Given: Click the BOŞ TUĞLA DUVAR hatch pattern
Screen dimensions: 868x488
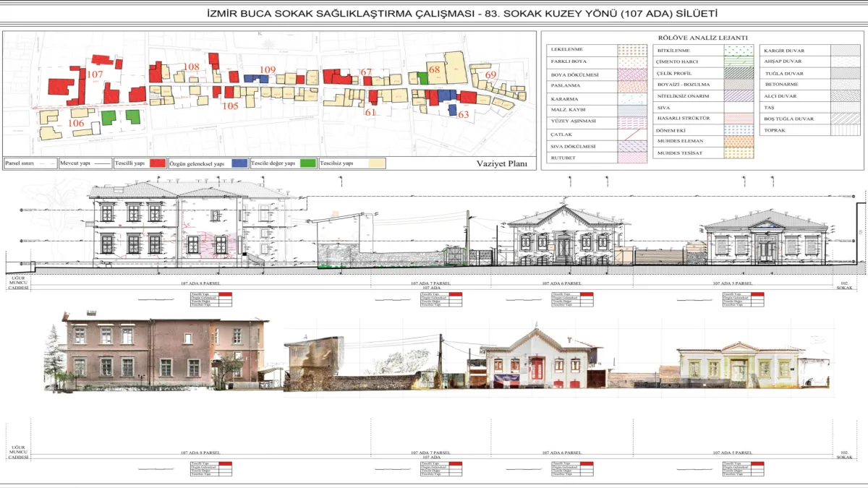Looking at the screenshot, I should [x=844, y=119].
